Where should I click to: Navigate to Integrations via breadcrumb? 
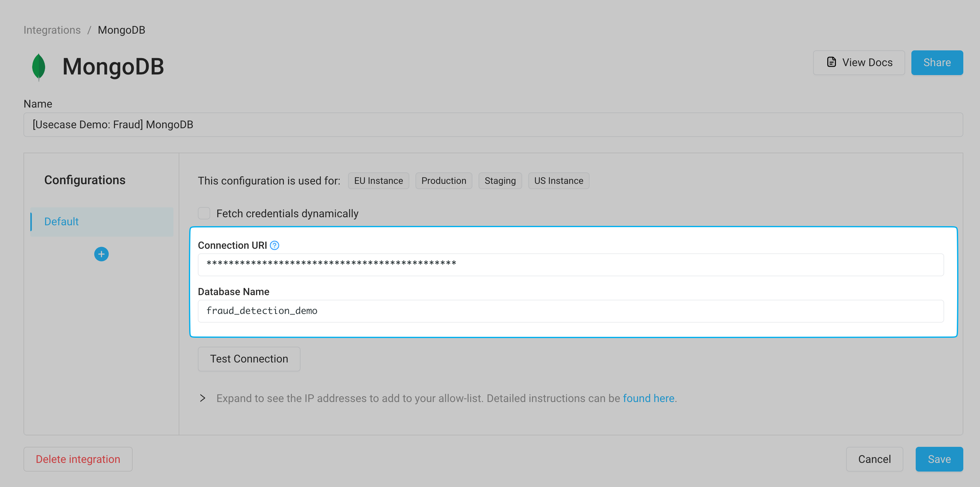[x=52, y=30]
